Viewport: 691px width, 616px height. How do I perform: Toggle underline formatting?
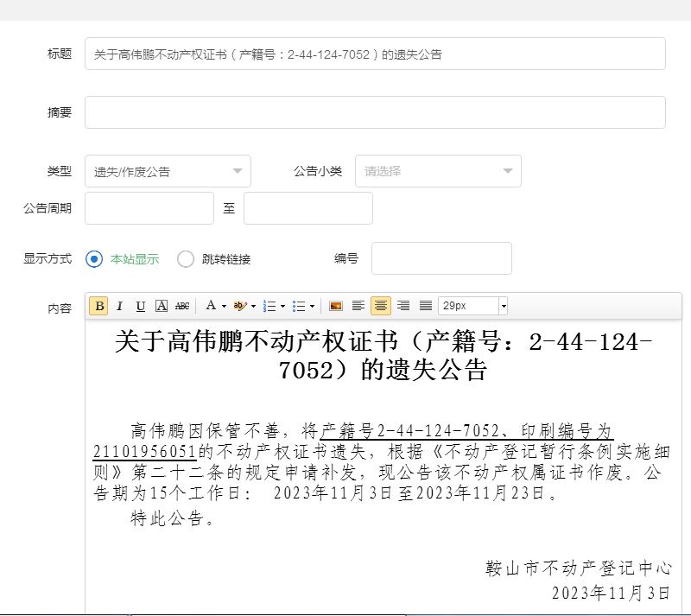140,306
